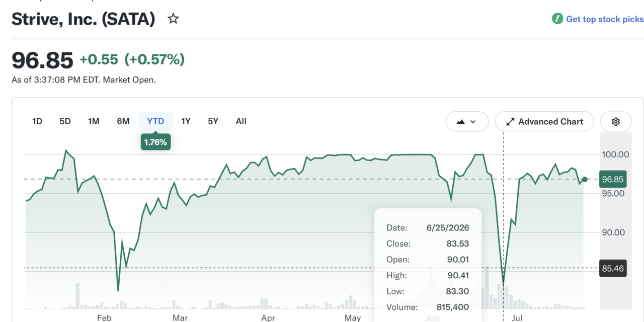The height and width of the screenshot is (322, 644).
Task: Select the YTD time range
Action: [x=155, y=121]
